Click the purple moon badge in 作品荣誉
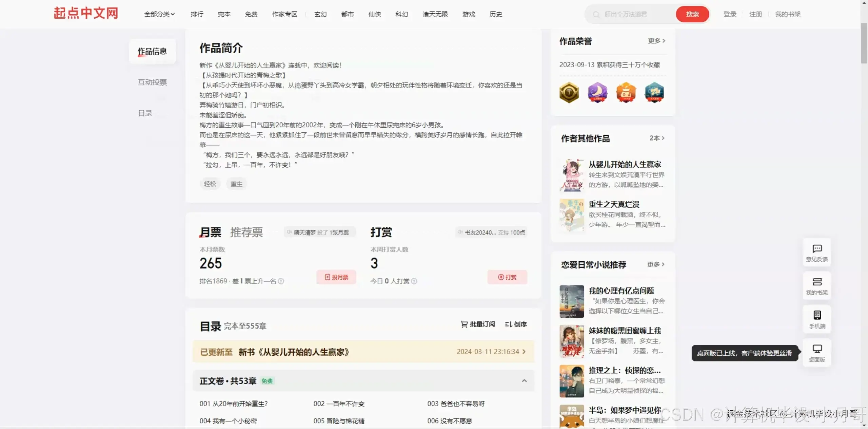Image resolution: width=868 pixels, height=429 pixels. (597, 92)
